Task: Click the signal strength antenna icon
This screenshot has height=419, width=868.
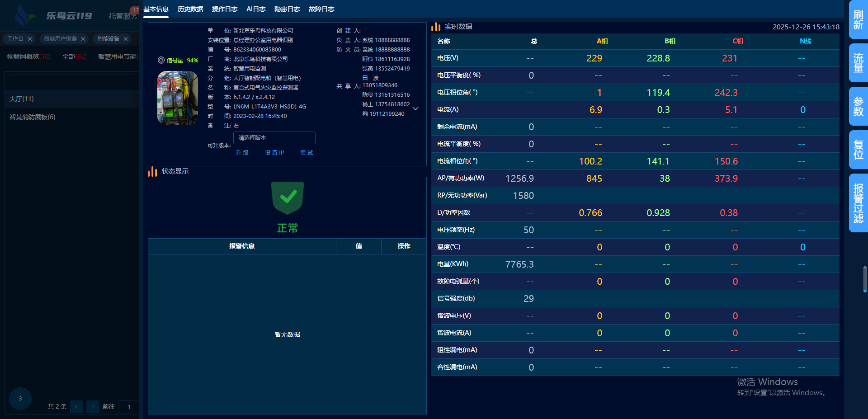Action: pyautogui.click(x=161, y=60)
